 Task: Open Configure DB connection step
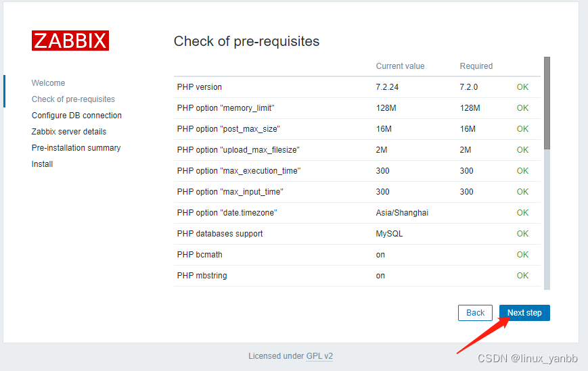point(76,116)
